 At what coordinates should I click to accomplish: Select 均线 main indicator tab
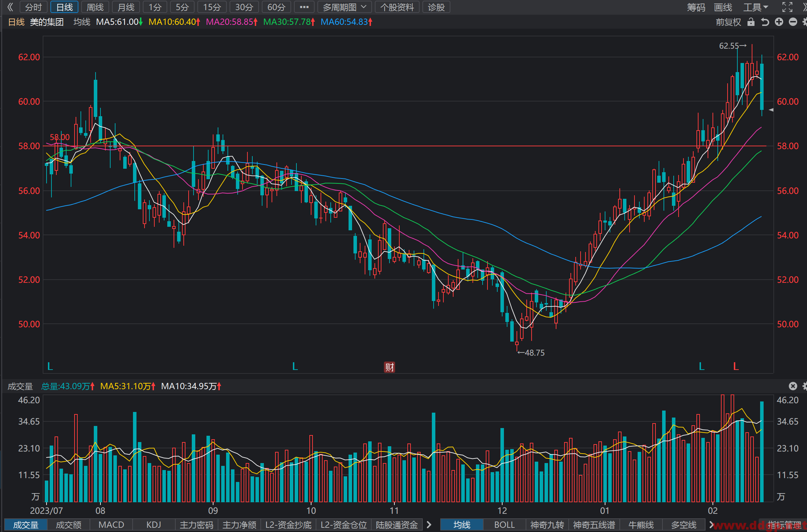point(462,525)
